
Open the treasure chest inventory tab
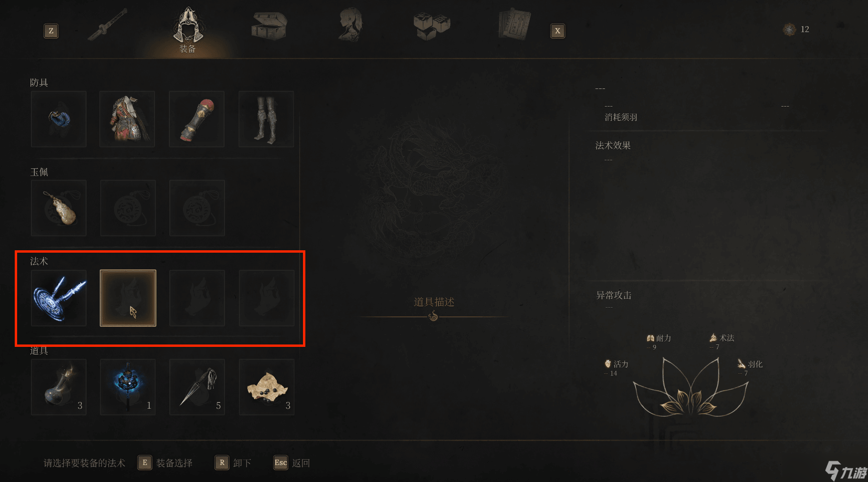tap(269, 26)
